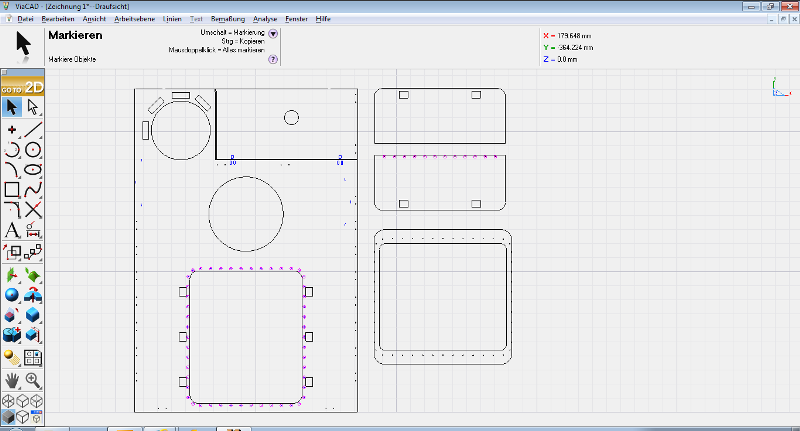This screenshot has height=431, width=800.
Task: Select the Trim (X) tool
Action: click(x=33, y=209)
